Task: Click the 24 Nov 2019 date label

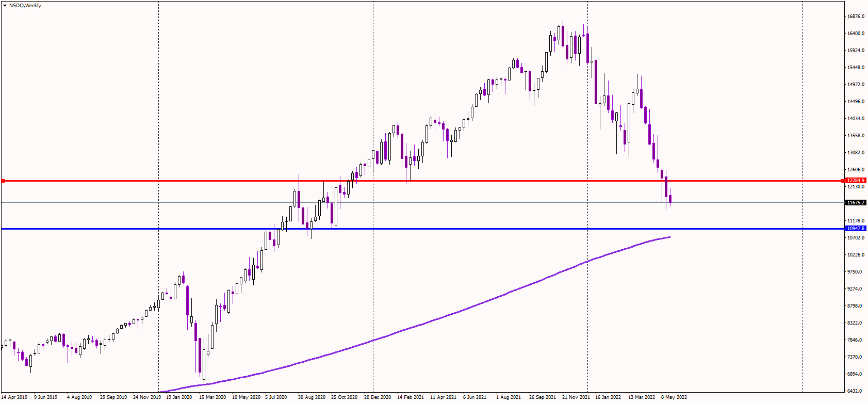Action: [147, 397]
